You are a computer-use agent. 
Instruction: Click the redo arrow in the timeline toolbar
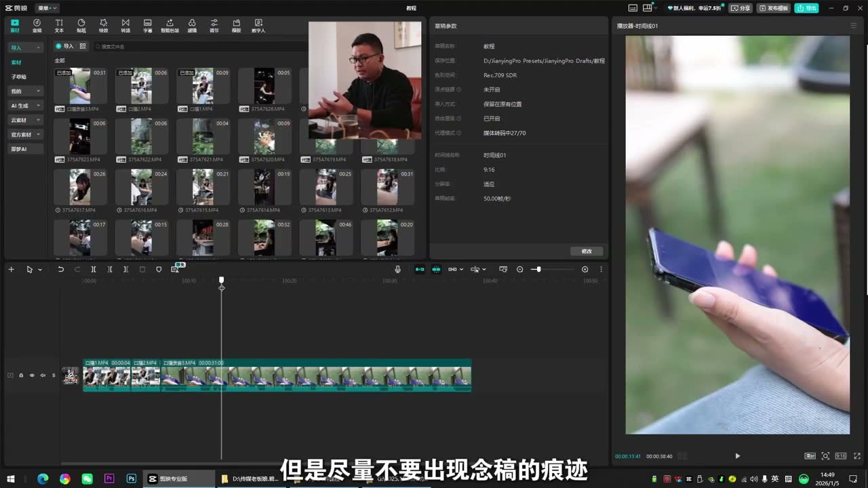pyautogui.click(x=77, y=269)
